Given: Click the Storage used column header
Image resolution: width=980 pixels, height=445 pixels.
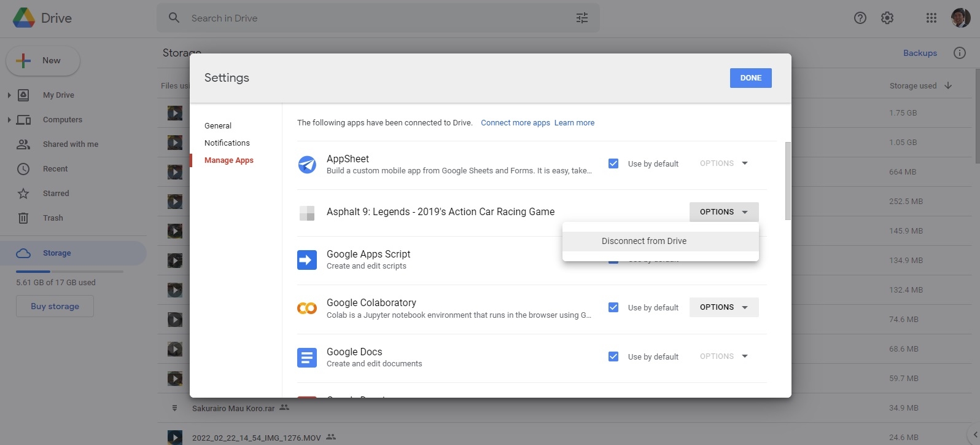Looking at the screenshot, I should click(x=913, y=86).
